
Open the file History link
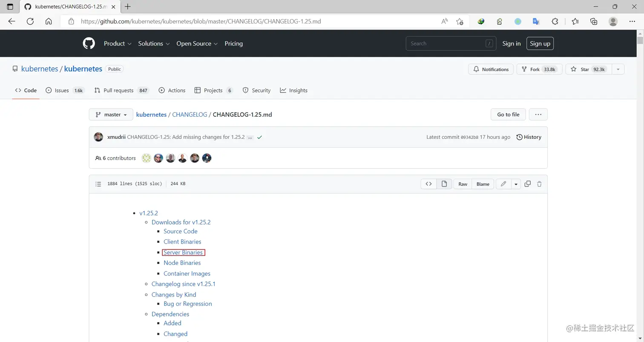(529, 137)
